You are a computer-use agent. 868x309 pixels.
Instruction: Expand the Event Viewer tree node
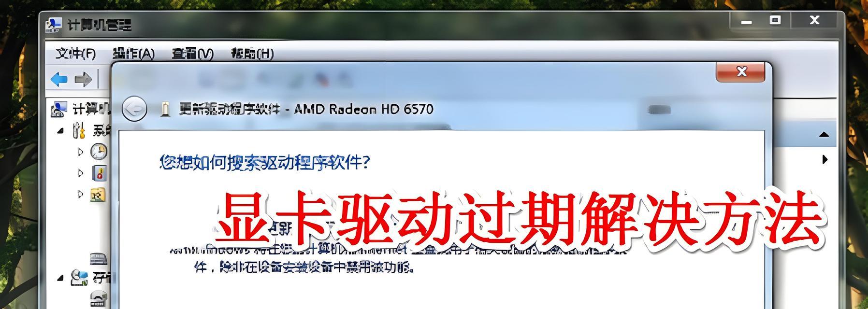pyautogui.click(x=81, y=173)
